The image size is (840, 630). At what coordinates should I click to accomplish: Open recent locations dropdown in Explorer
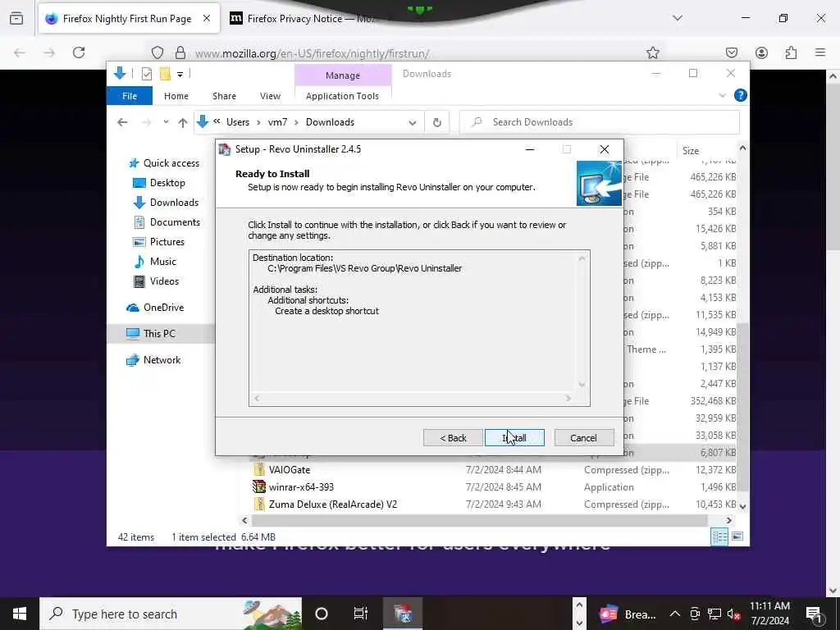click(166, 122)
